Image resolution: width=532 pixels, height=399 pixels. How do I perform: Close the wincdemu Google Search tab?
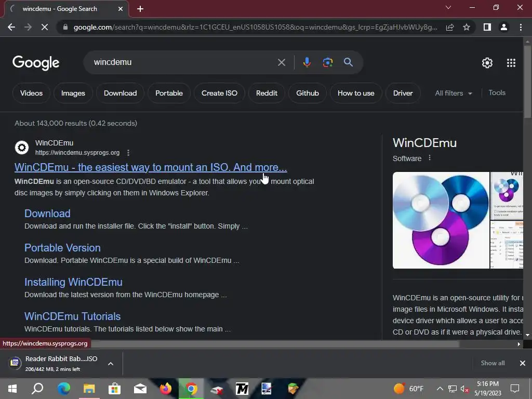point(121,9)
